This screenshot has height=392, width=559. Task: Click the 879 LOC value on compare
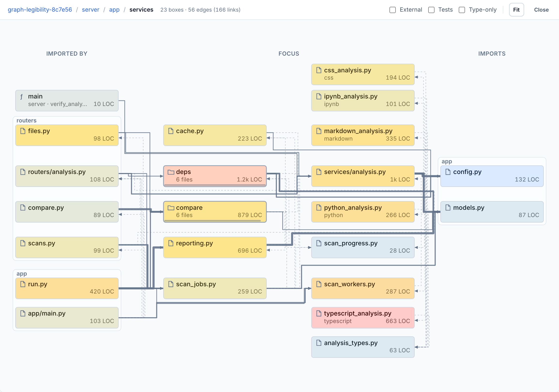point(250,215)
